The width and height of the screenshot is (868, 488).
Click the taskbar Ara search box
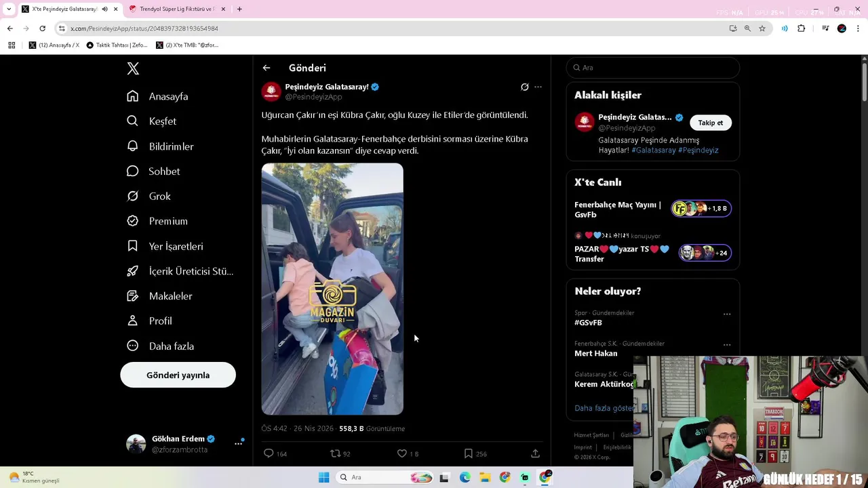tap(385, 477)
